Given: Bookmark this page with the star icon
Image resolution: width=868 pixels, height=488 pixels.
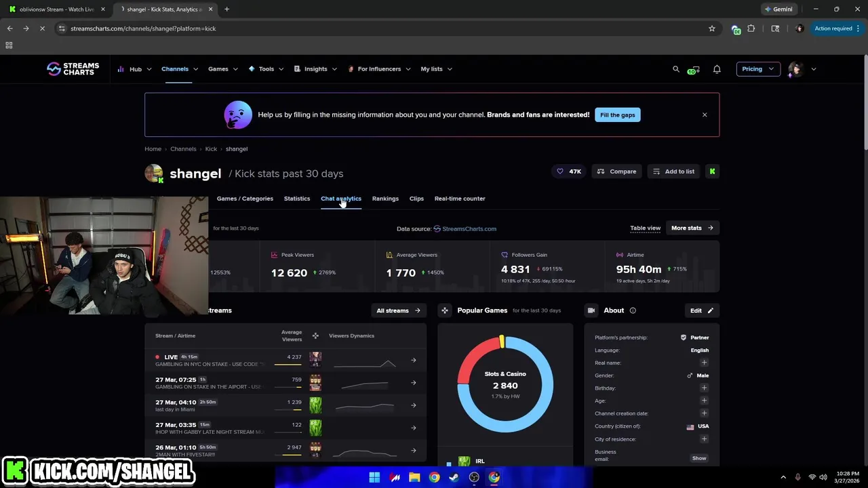Looking at the screenshot, I should (x=712, y=28).
